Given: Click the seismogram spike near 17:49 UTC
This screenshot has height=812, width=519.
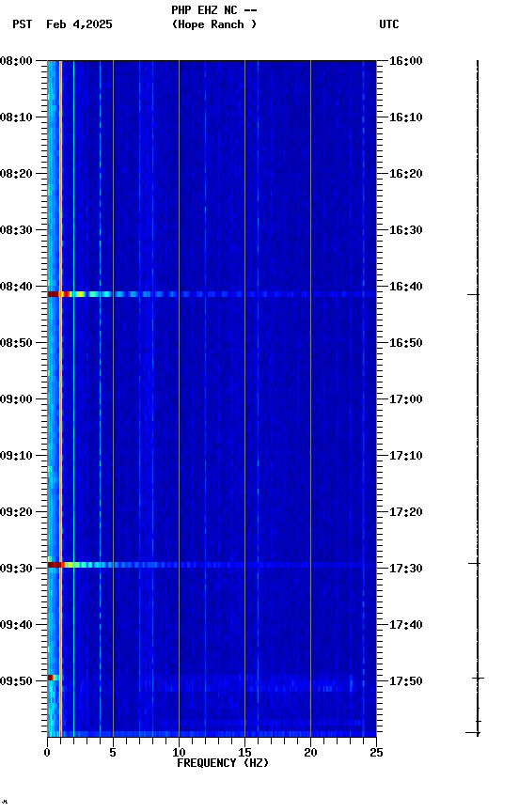Looking at the screenshot, I should click(x=478, y=678).
